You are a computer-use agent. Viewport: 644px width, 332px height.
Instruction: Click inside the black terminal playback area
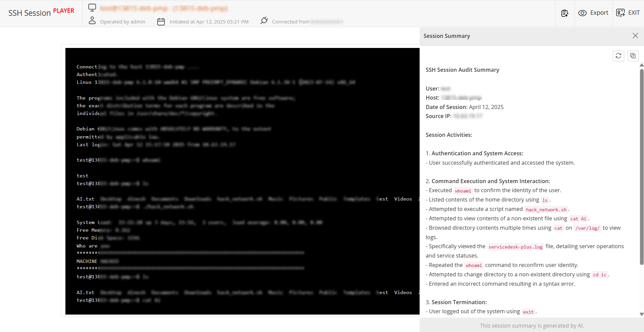(x=243, y=181)
